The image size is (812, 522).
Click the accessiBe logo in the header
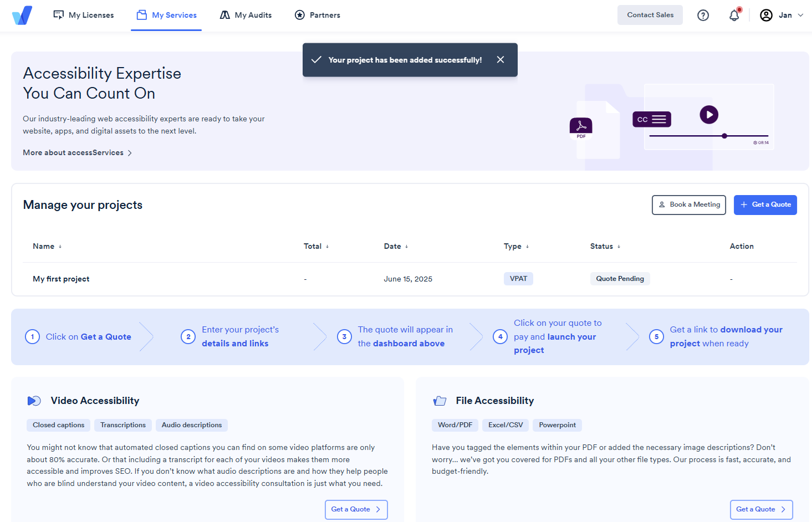click(22, 15)
